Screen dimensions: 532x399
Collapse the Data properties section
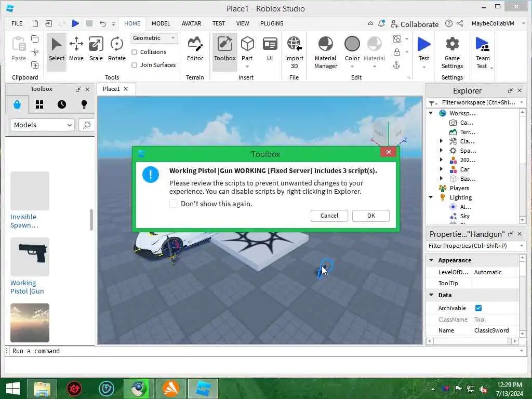pos(431,295)
